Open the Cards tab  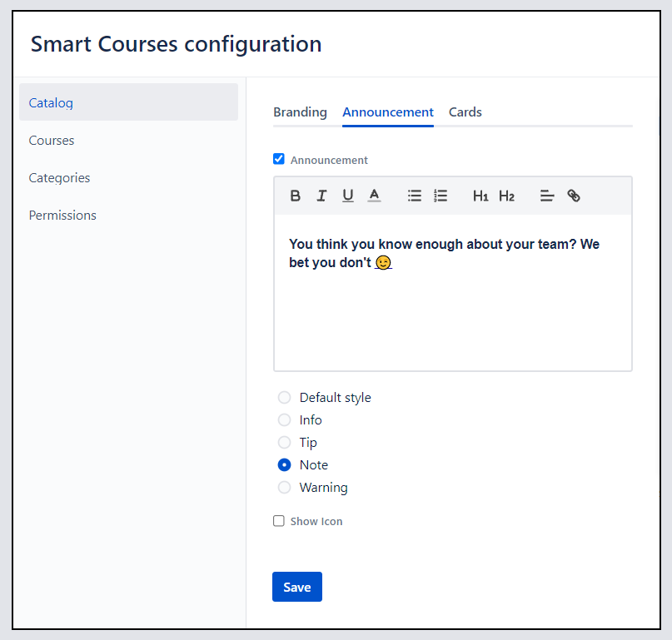click(x=465, y=112)
